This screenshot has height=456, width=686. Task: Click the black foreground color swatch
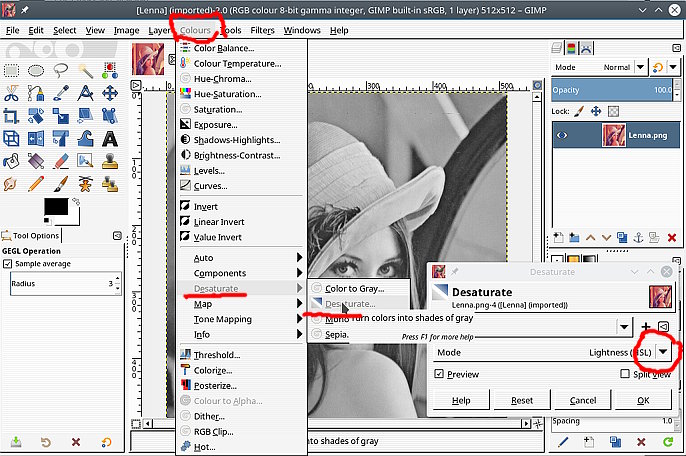56,207
